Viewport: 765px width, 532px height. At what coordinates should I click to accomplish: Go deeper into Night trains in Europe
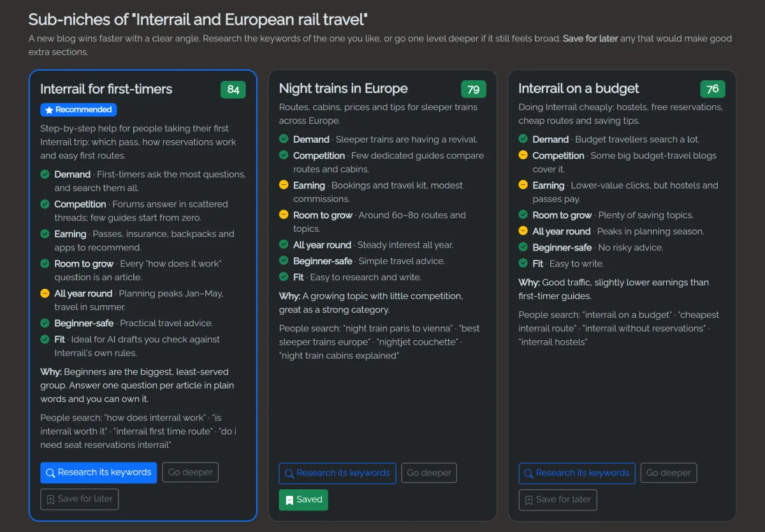pos(429,473)
